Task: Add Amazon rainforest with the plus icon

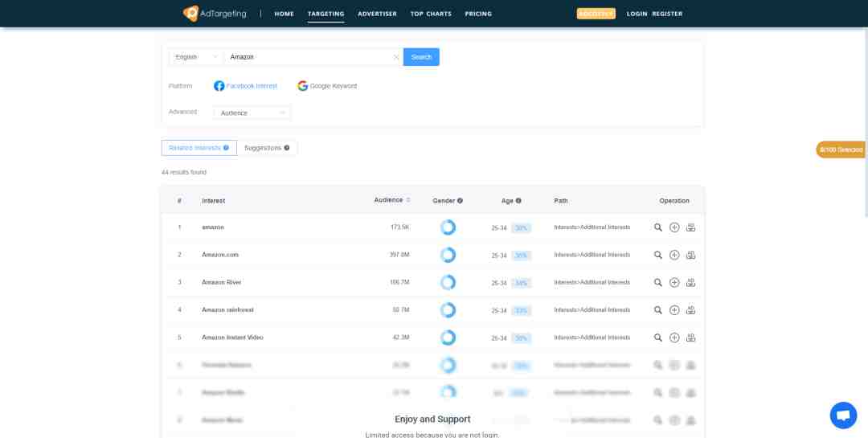Action: click(x=674, y=310)
